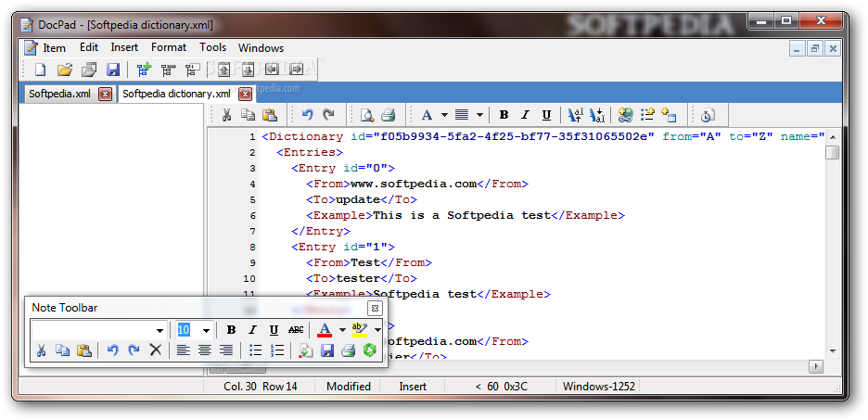This screenshot has width=868, height=420.
Task: Toggle bold in the editor toolbar
Action: pos(504,115)
